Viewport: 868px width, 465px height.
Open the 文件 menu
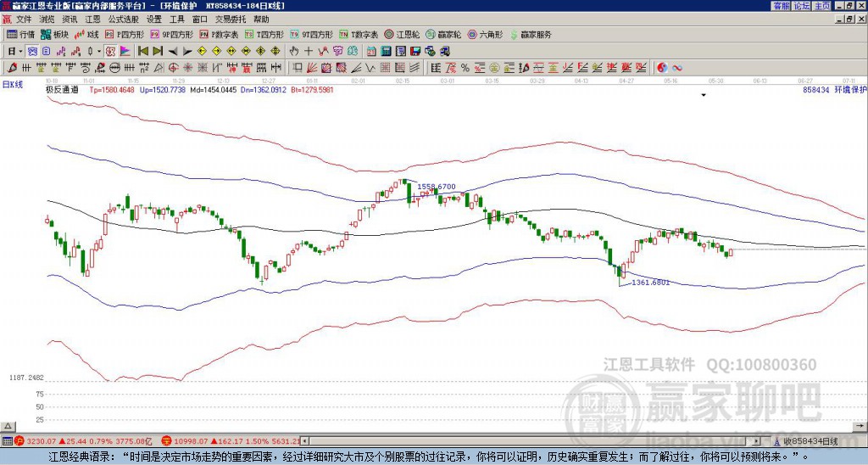pyautogui.click(x=24, y=20)
